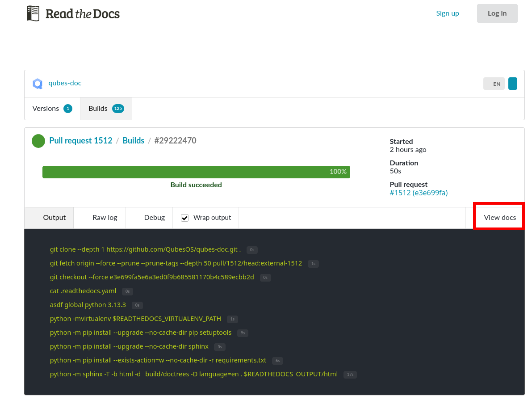
Task: Select the qubes-doc hexagon project icon
Action: pyautogui.click(x=38, y=83)
